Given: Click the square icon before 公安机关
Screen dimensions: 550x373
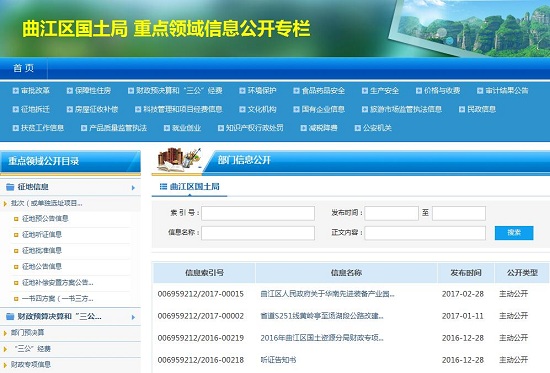Looking at the screenshot, I should pyautogui.click(x=357, y=128).
